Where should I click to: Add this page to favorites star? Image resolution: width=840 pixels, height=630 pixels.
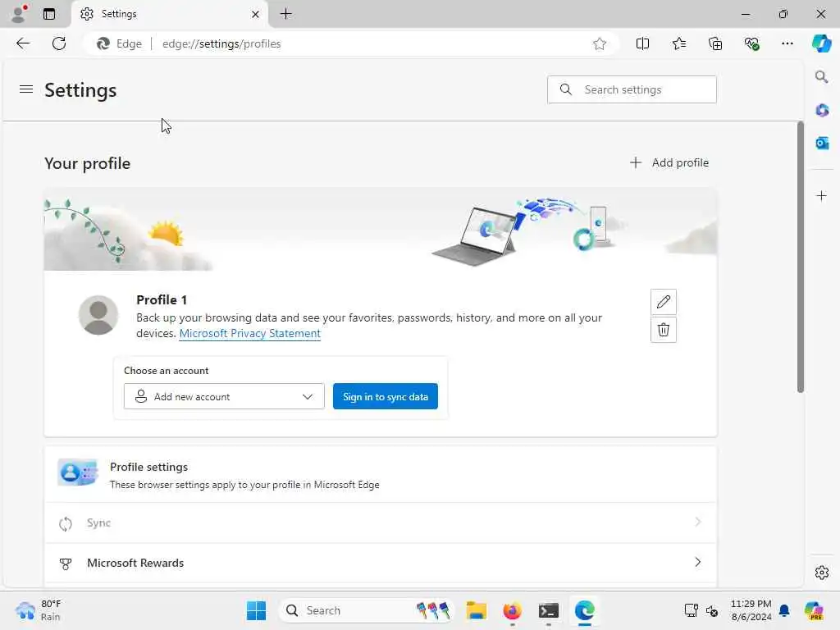tap(600, 44)
